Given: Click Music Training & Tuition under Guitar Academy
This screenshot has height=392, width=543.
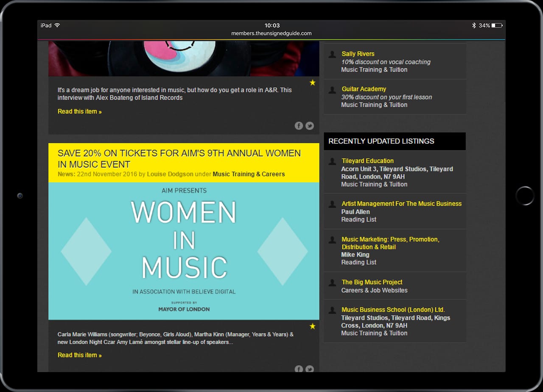Looking at the screenshot, I should (x=374, y=105).
